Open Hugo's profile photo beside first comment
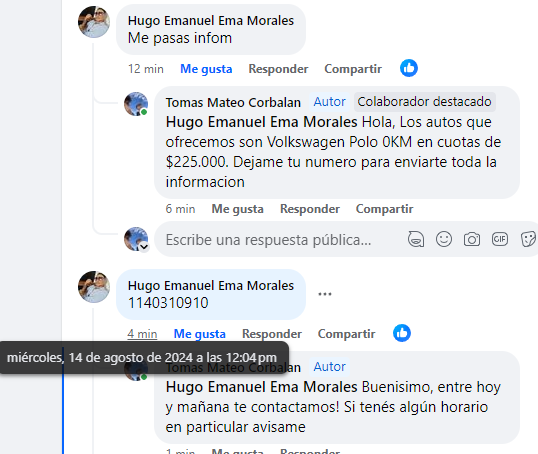The image size is (538, 454). click(94, 22)
